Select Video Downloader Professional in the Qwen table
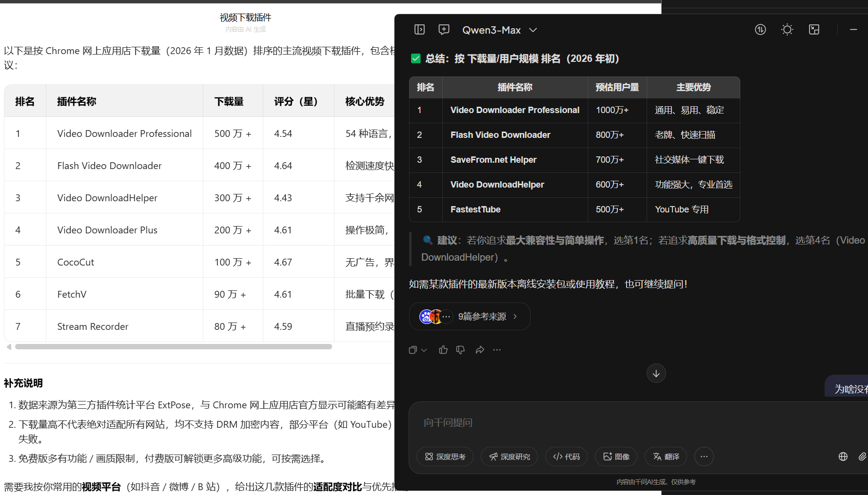 515,110
